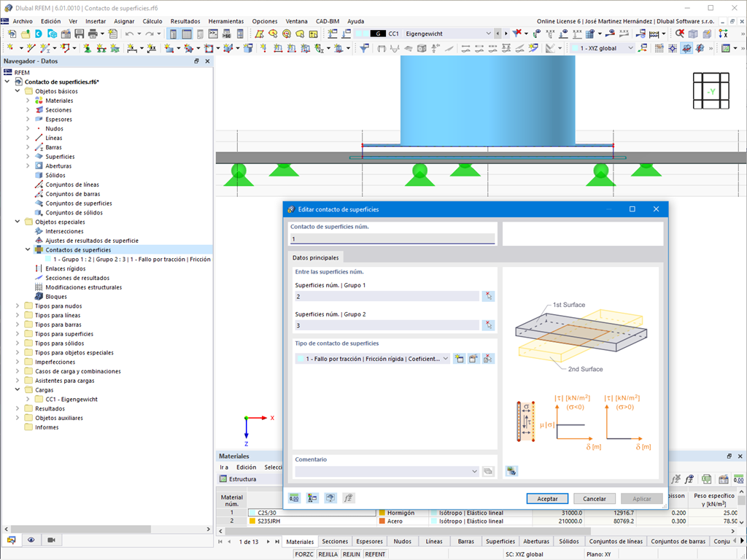Screen dimensions: 747x560
Task: Create new surface contact type icon
Action: [459, 359]
